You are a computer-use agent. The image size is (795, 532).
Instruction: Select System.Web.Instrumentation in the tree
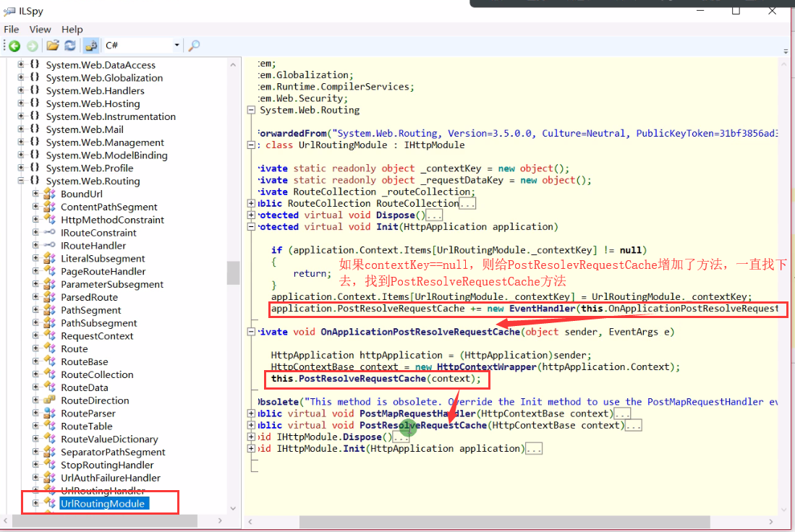111,116
